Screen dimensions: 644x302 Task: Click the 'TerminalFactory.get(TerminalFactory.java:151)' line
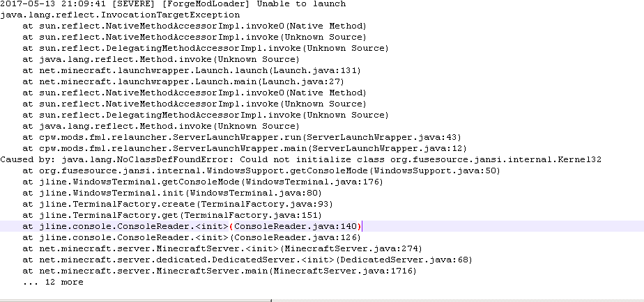point(173,214)
